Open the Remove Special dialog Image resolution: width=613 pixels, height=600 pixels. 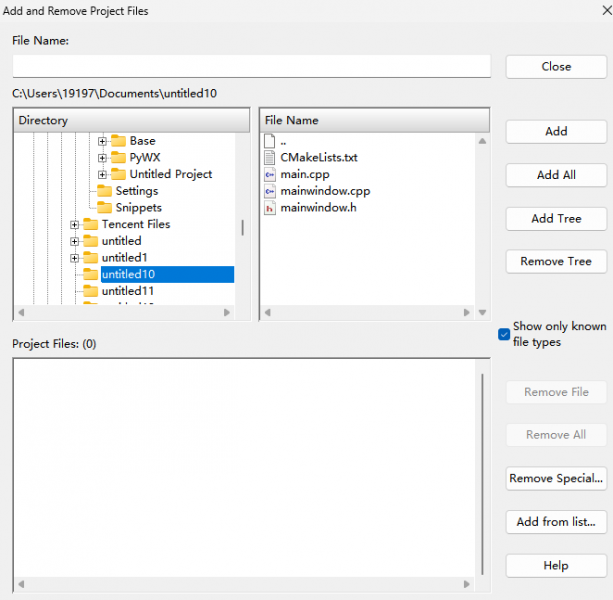[556, 478]
